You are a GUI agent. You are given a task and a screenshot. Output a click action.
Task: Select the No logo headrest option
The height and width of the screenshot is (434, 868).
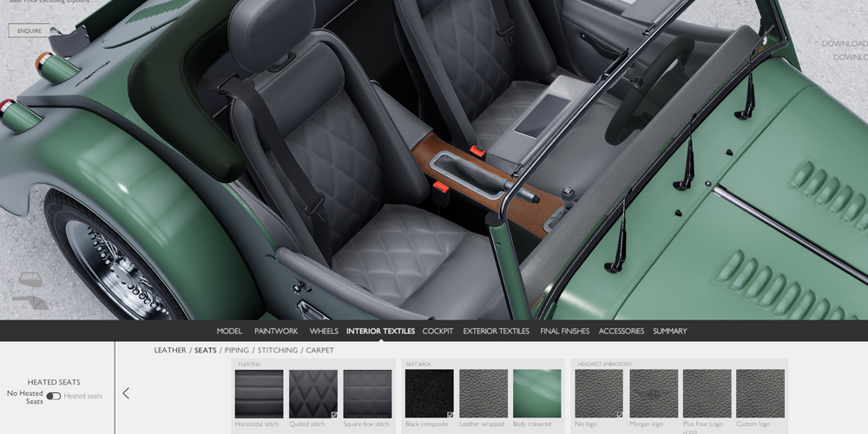point(599,393)
